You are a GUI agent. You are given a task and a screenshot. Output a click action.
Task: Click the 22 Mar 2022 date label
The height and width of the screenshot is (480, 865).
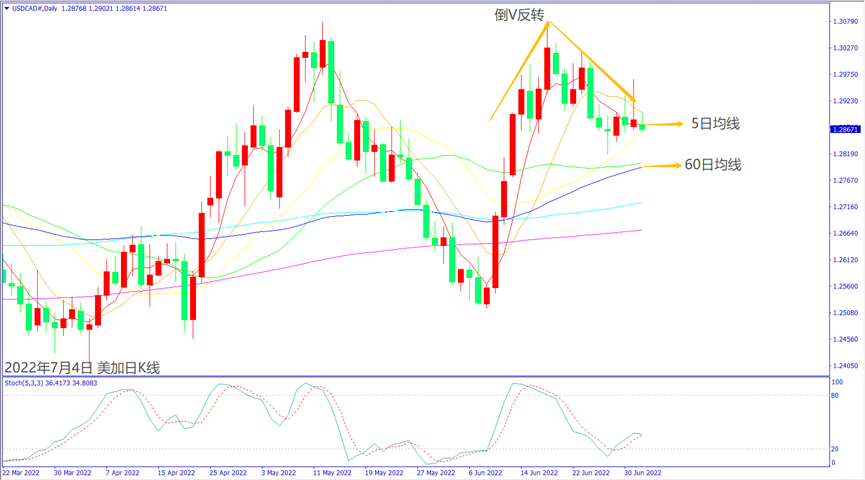click(x=24, y=472)
